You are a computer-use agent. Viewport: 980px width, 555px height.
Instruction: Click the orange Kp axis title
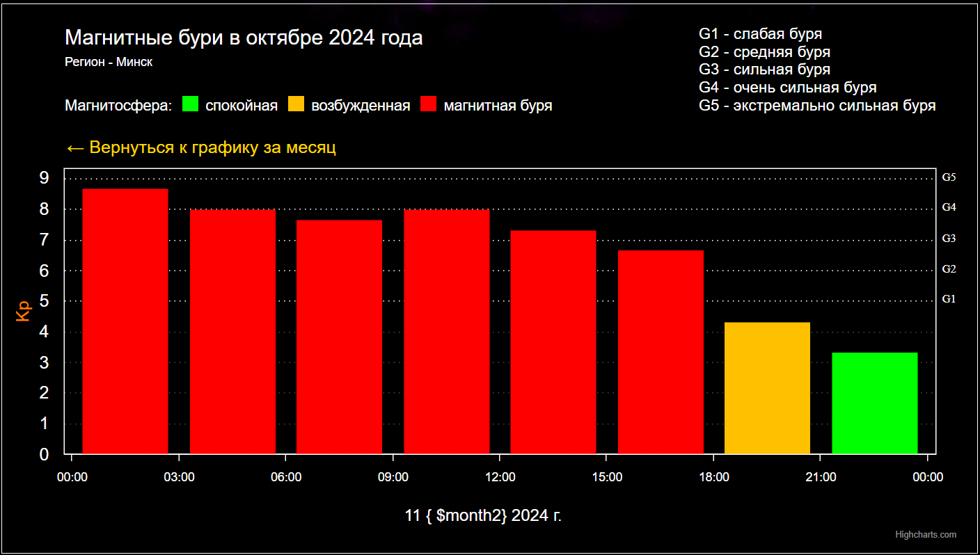coord(24,311)
